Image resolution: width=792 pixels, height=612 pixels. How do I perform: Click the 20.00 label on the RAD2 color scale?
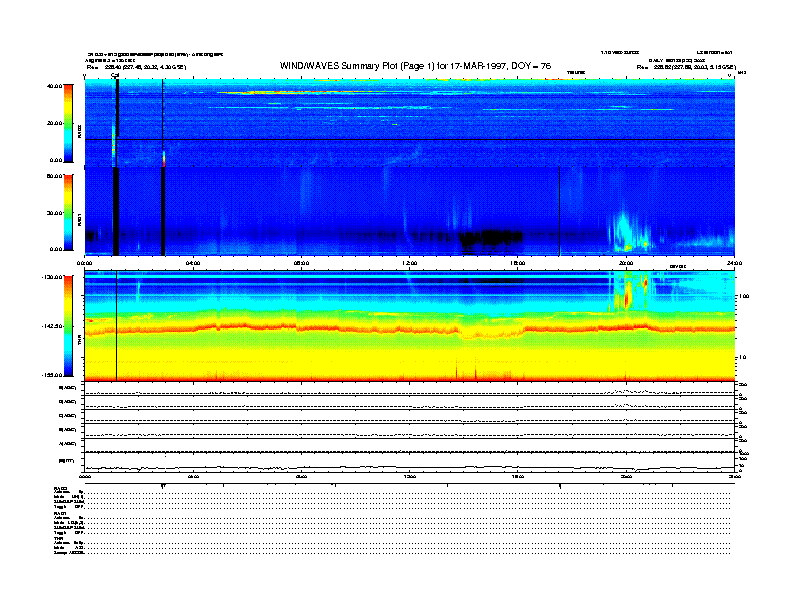pyautogui.click(x=54, y=123)
